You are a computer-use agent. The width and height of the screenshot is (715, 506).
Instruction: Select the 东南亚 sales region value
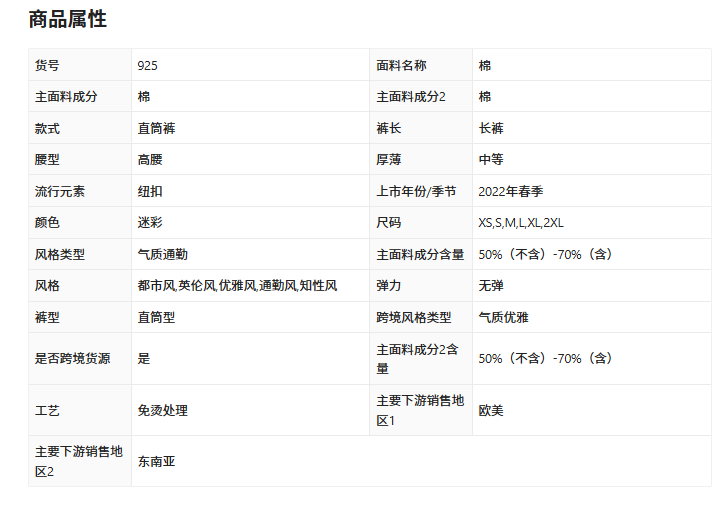[x=157, y=462]
